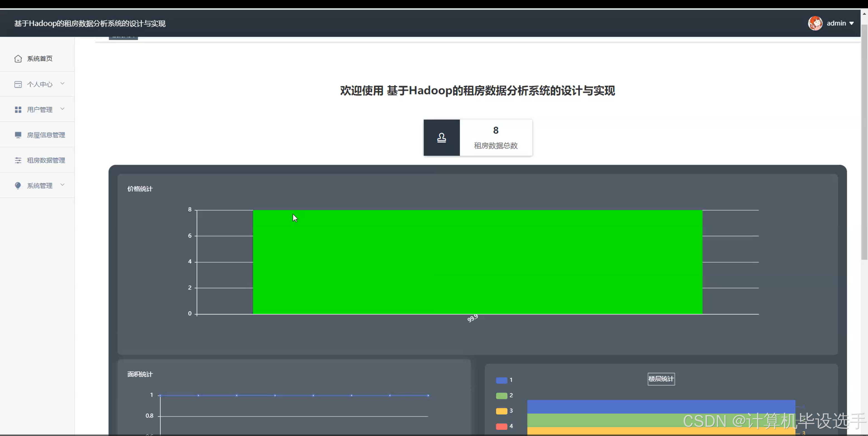868x436 pixels.
Task: Click the grid icon beside 用户管理
Action: click(18, 110)
